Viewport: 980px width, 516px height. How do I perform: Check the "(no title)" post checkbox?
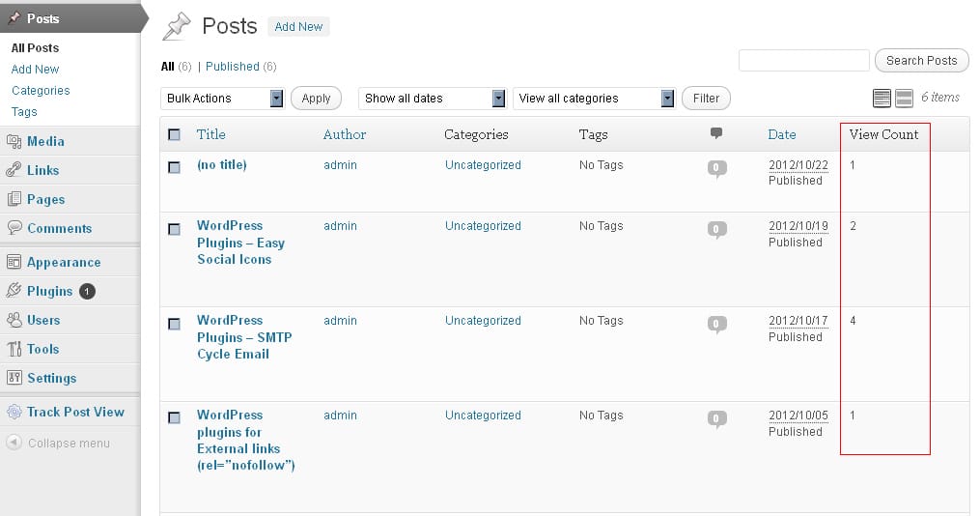pos(175,166)
